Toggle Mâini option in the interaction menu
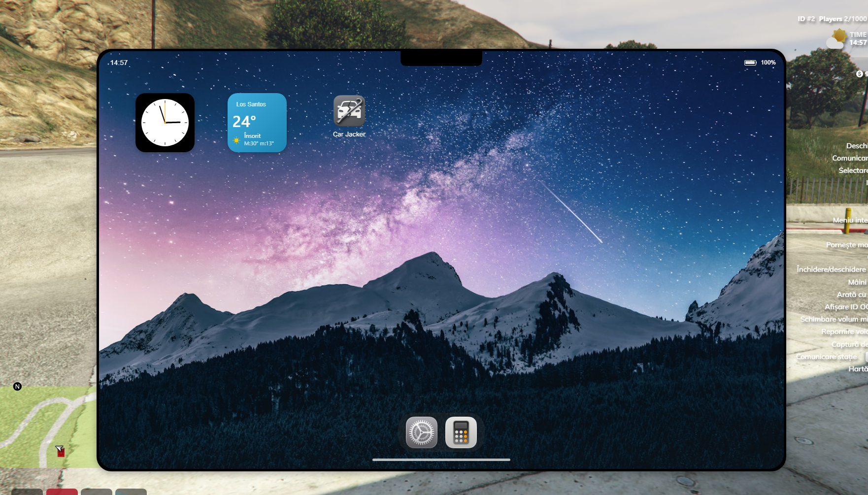This screenshot has height=495, width=868. click(x=857, y=282)
